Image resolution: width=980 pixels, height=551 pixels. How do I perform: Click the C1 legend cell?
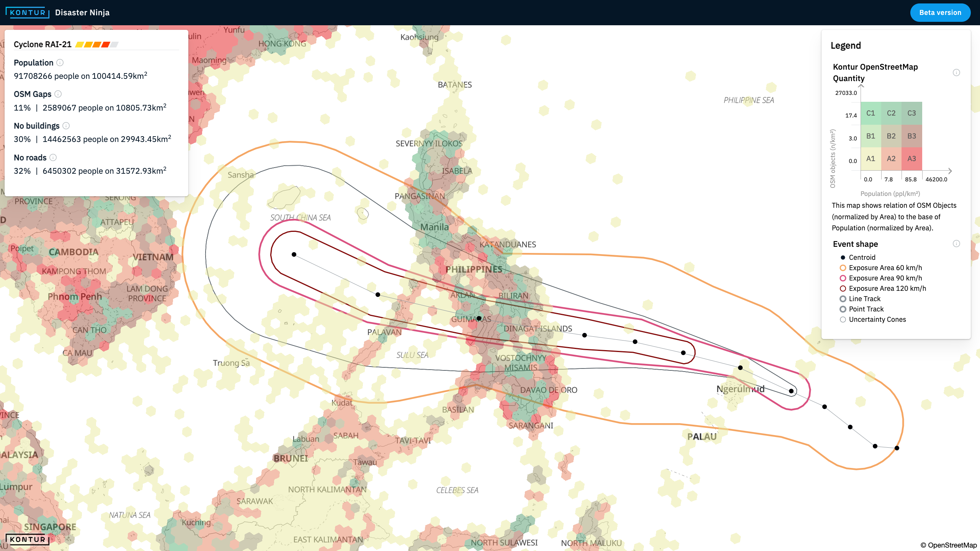[x=871, y=113]
